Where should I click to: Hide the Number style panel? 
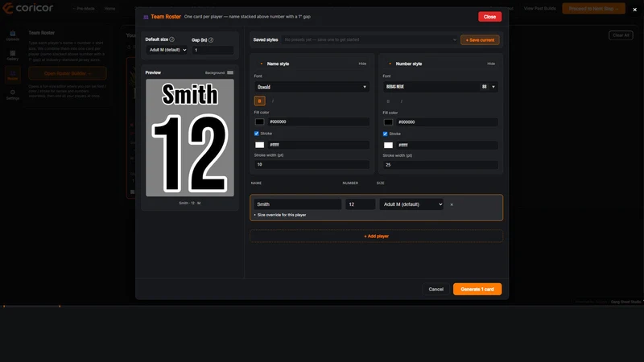pos(491,64)
